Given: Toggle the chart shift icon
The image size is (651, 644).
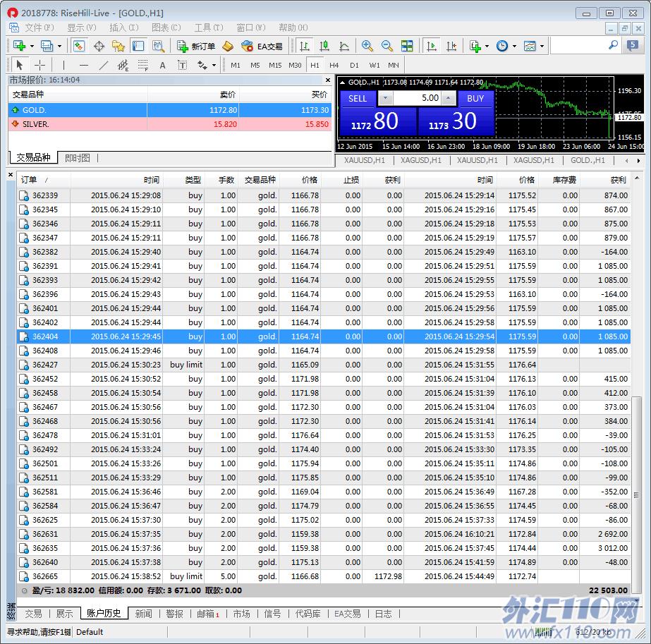Looking at the screenshot, I should pyautogui.click(x=451, y=46).
